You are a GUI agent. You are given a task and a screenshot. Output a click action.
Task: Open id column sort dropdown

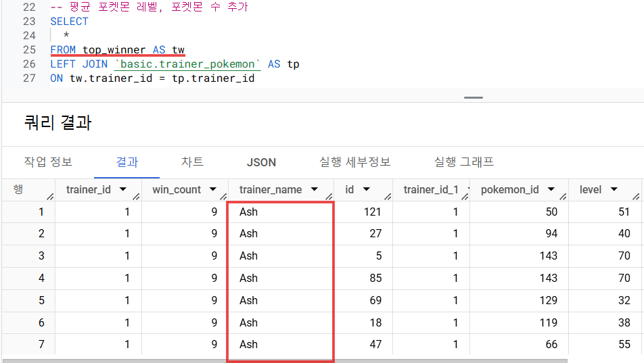[367, 189]
